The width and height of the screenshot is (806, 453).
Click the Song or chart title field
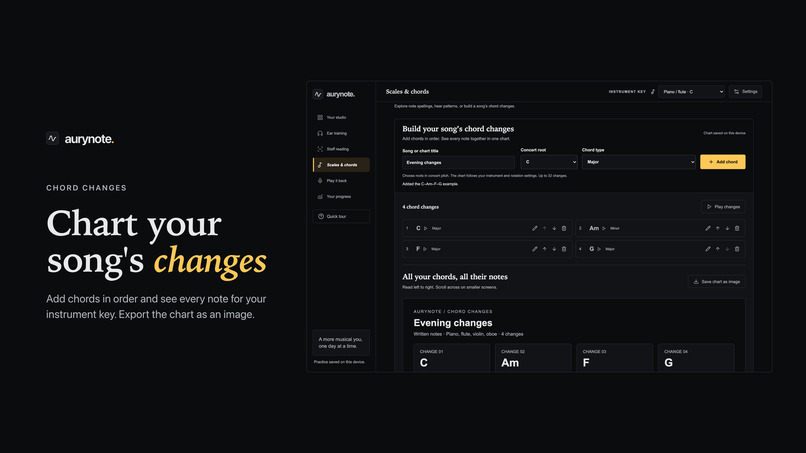[458, 162]
